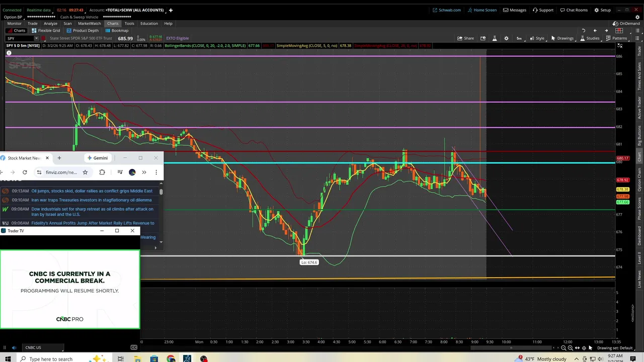The height and width of the screenshot is (362, 644).
Task: Open the Analyze tab
Action: pyautogui.click(x=50, y=23)
